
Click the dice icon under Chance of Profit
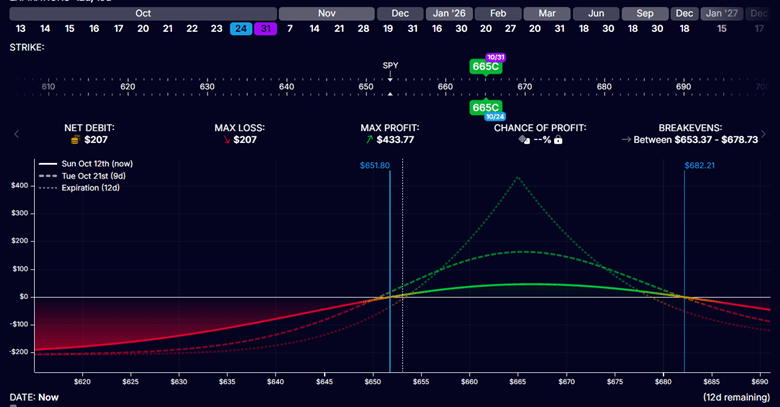(x=523, y=140)
